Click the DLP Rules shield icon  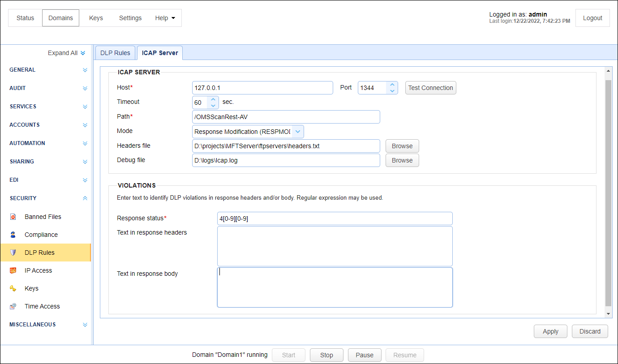click(x=13, y=253)
